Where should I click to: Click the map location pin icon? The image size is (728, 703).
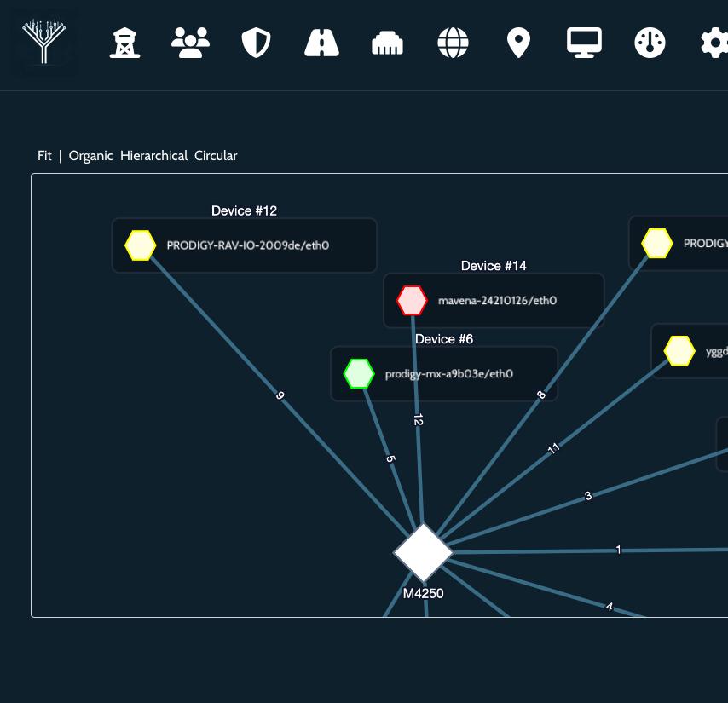[x=518, y=42]
